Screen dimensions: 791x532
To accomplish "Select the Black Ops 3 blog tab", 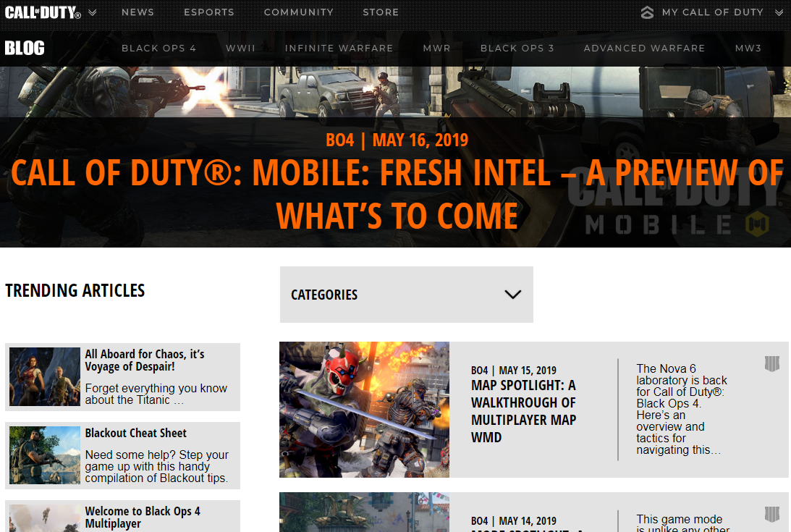I will click(517, 48).
